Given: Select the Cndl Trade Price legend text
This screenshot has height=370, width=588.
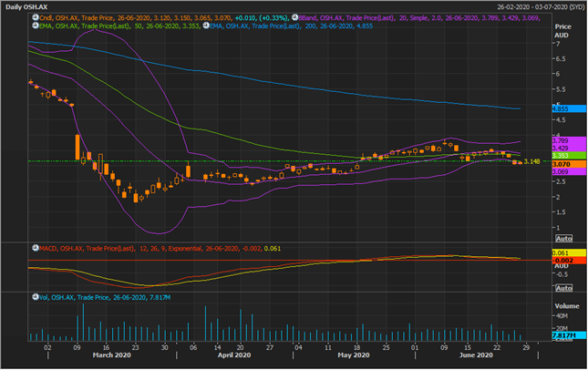Looking at the screenshot, I should (x=164, y=17).
